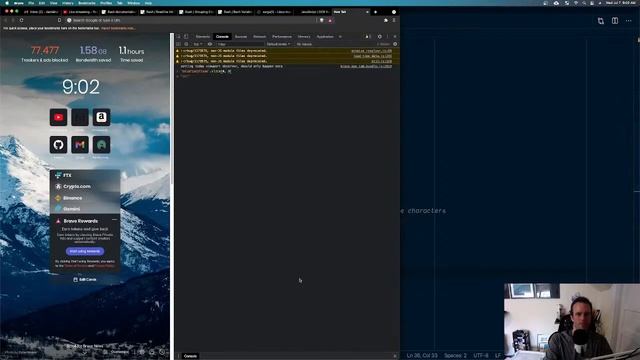640x360 pixels.
Task: Open Brave Shields icon in address bar
Action: 322,20
